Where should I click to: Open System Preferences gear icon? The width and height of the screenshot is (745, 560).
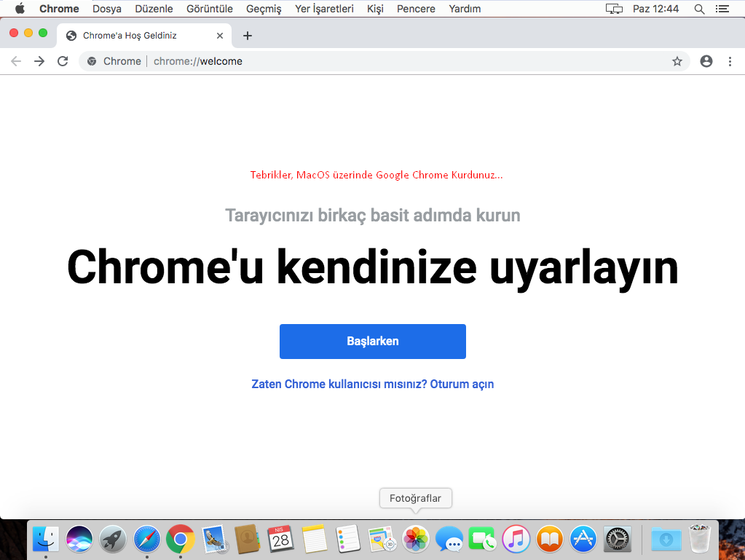click(x=617, y=539)
